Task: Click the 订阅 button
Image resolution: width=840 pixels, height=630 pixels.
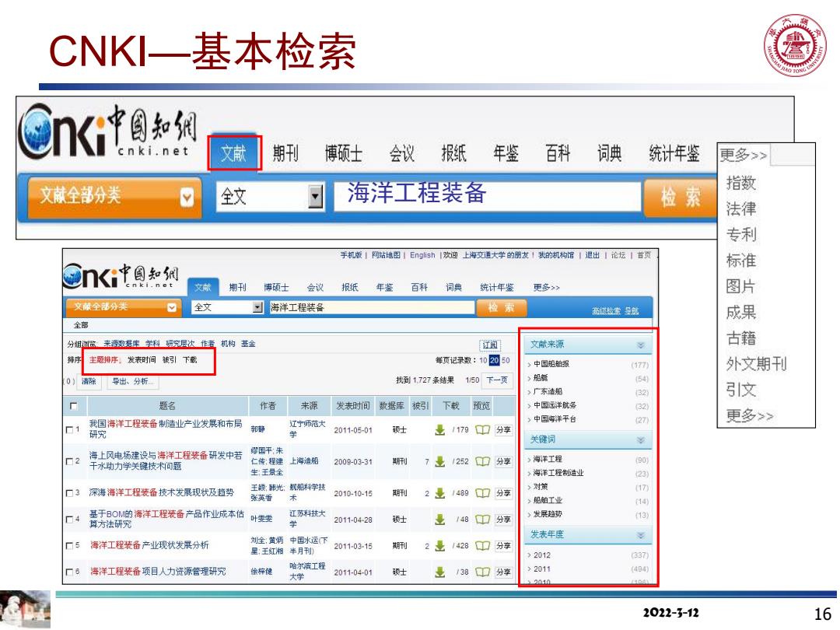Action: coord(490,345)
